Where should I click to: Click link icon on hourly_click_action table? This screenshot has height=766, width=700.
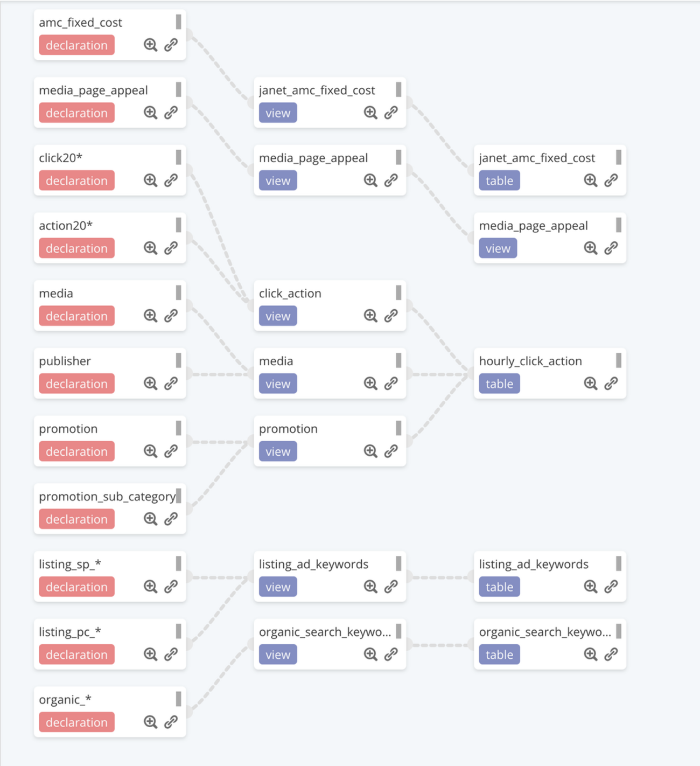[x=611, y=384]
